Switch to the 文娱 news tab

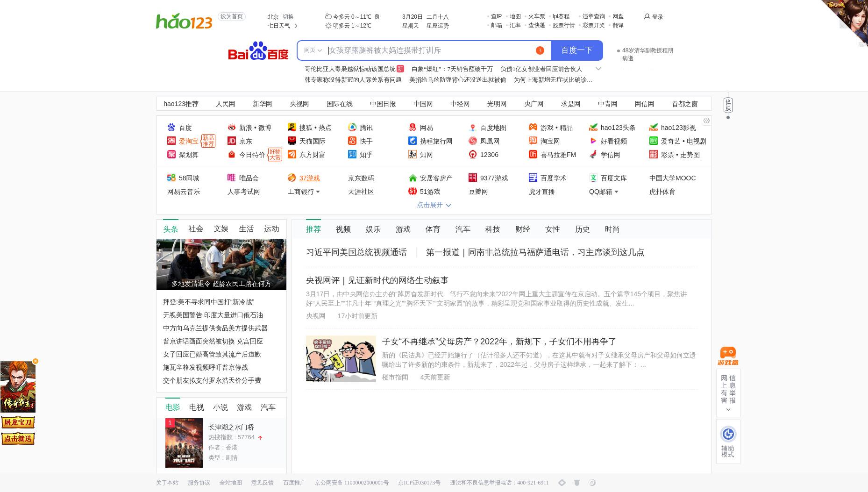point(221,228)
